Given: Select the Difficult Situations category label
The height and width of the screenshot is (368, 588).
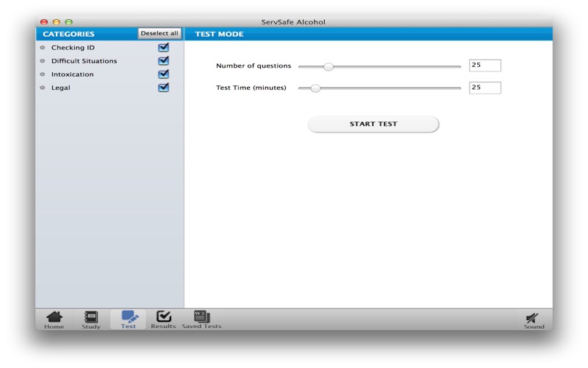Looking at the screenshot, I should tap(84, 61).
